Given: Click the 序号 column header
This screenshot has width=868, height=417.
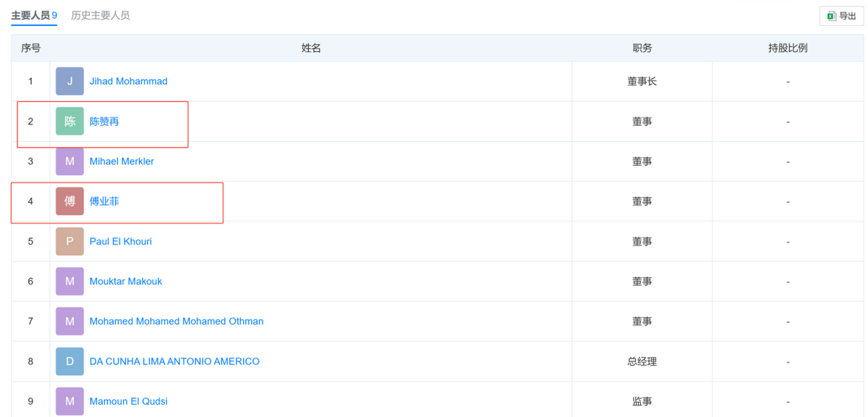Looking at the screenshot, I should 30,48.
